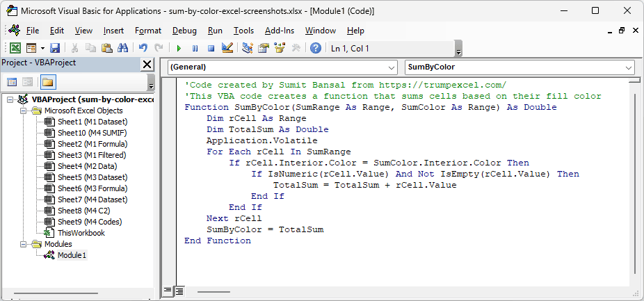The image size is (644, 301).
Task: Toggle Design Mode icon
Action: pyautogui.click(x=227, y=49)
